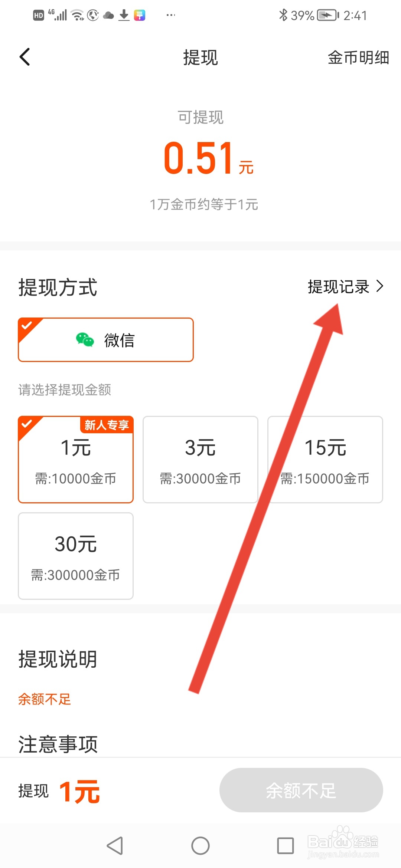Choose the 3元 withdrawal amount
Screen dimensions: 401x868
point(200,460)
